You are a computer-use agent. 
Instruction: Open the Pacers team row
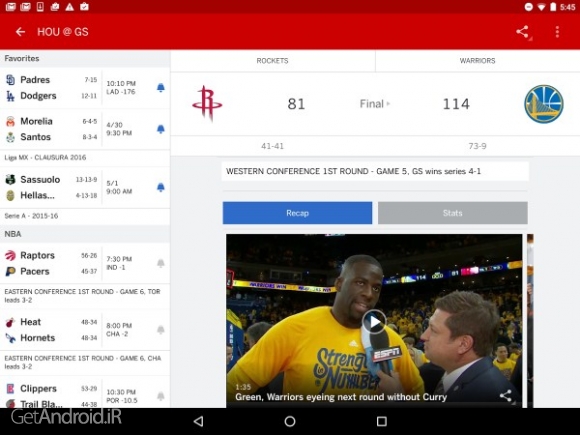51,272
